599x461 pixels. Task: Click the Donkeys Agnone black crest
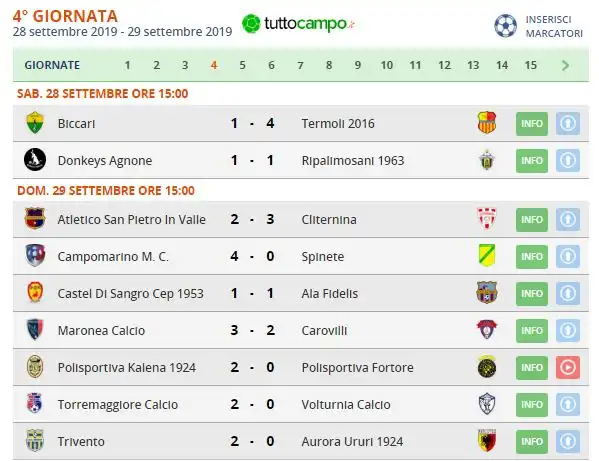point(35,160)
